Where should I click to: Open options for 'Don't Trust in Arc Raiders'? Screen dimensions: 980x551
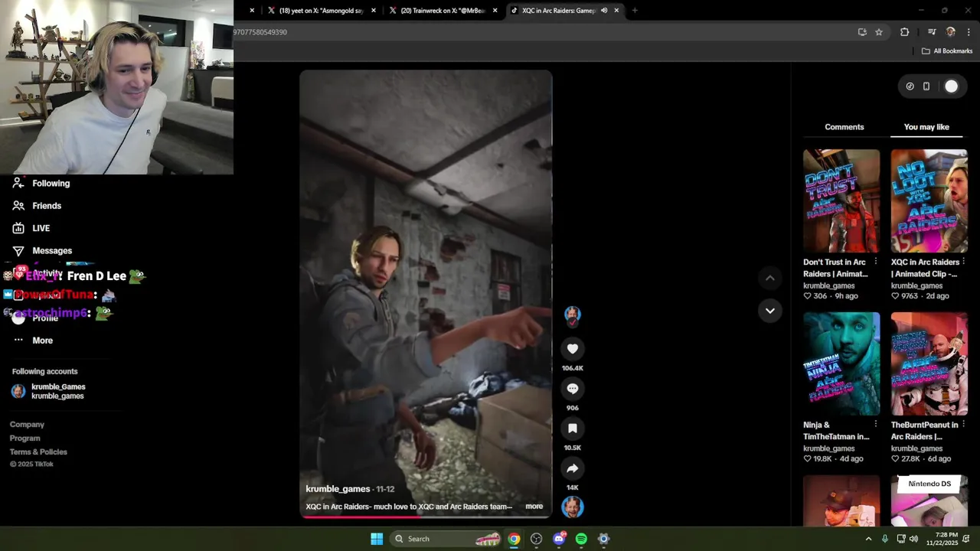point(876,262)
